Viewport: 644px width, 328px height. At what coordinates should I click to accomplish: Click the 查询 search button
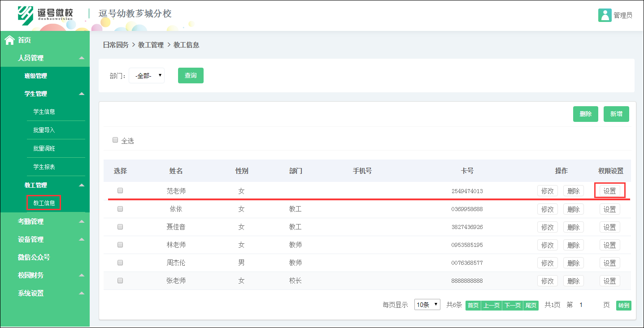tap(191, 75)
